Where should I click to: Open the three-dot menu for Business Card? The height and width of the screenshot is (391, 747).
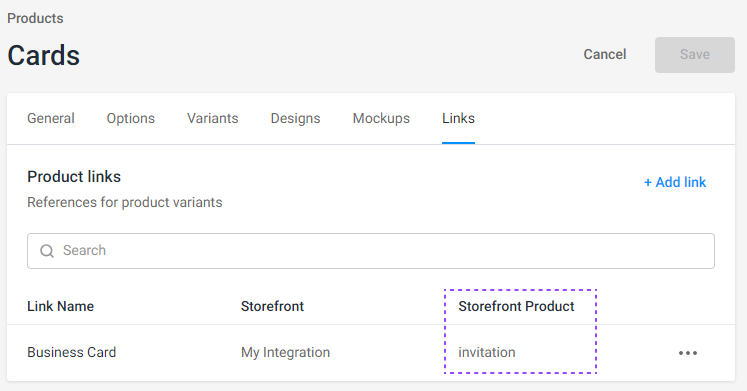click(x=687, y=353)
